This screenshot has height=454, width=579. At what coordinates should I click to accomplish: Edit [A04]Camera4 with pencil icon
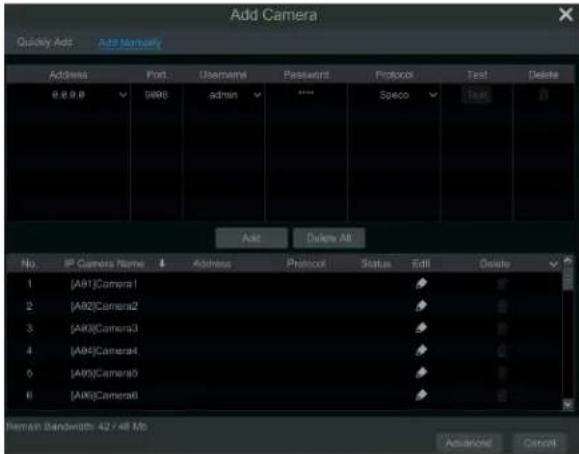421,351
